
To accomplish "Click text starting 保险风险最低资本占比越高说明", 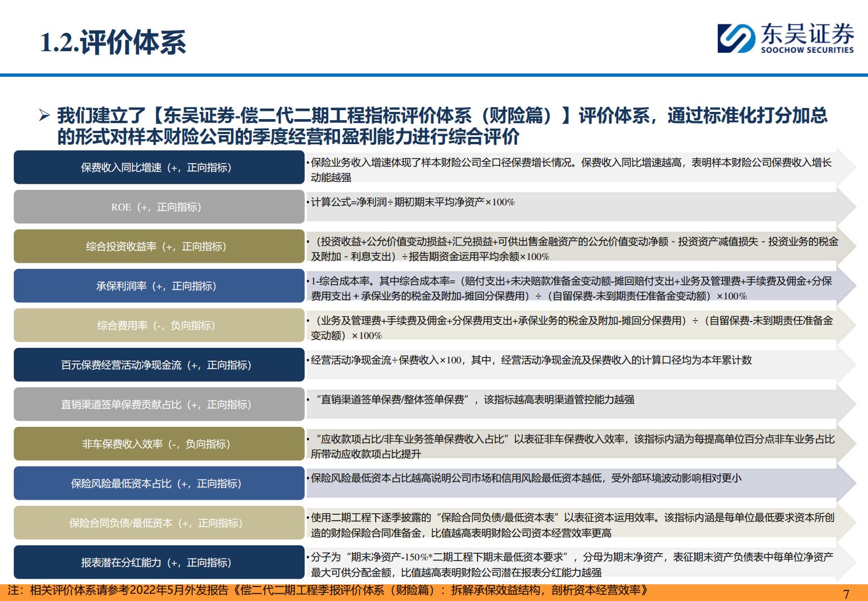I will (x=526, y=478).
